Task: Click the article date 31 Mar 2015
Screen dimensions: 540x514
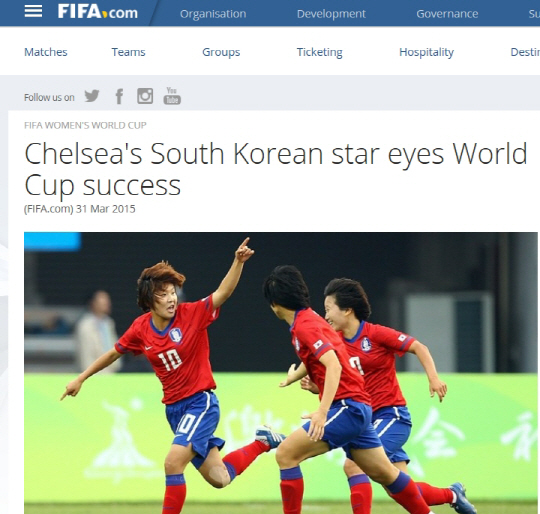Action: (x=105, y=209)
